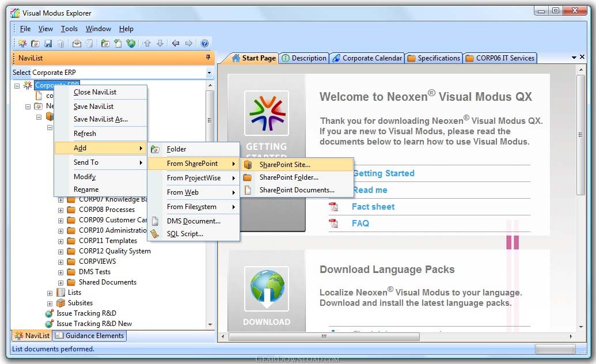Choose Refresh from context menu

(101, 134)
